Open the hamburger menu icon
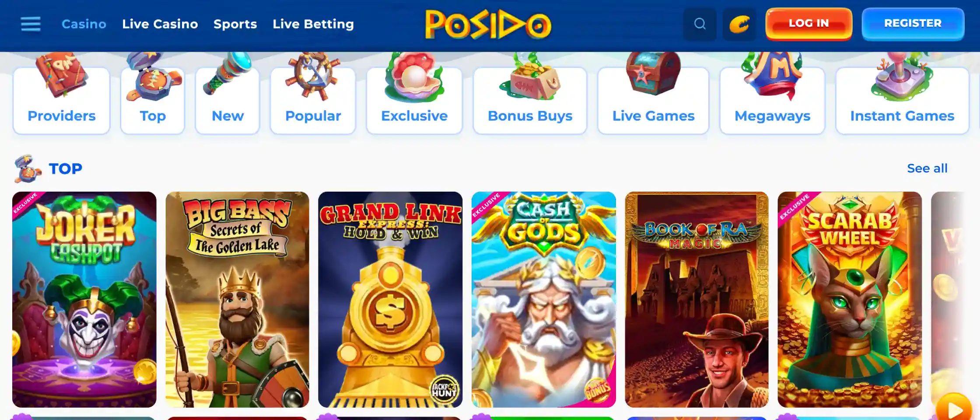Image resolution: width=980 pixels, height=420 pixels. click(x=31, y=24)
